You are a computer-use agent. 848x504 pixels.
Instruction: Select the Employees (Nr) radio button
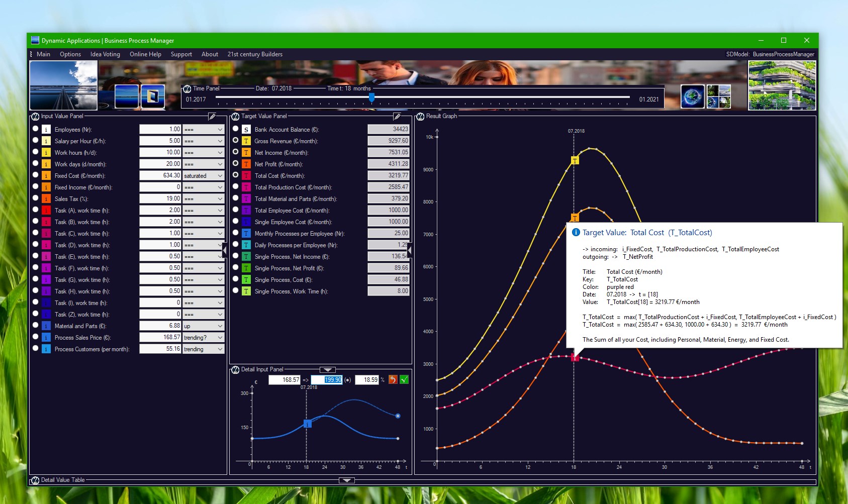(x=35, y=129)
